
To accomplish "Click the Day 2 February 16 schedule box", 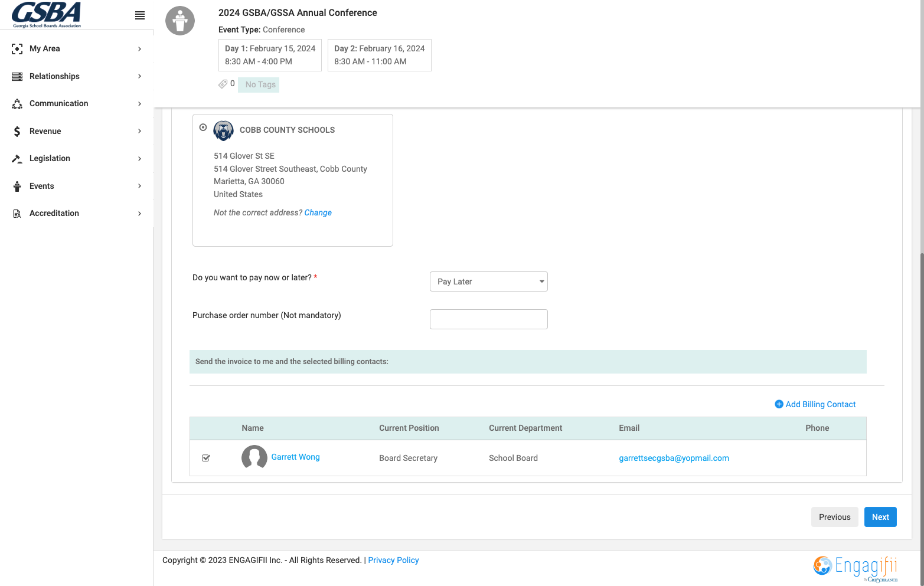I will (380, 55).
